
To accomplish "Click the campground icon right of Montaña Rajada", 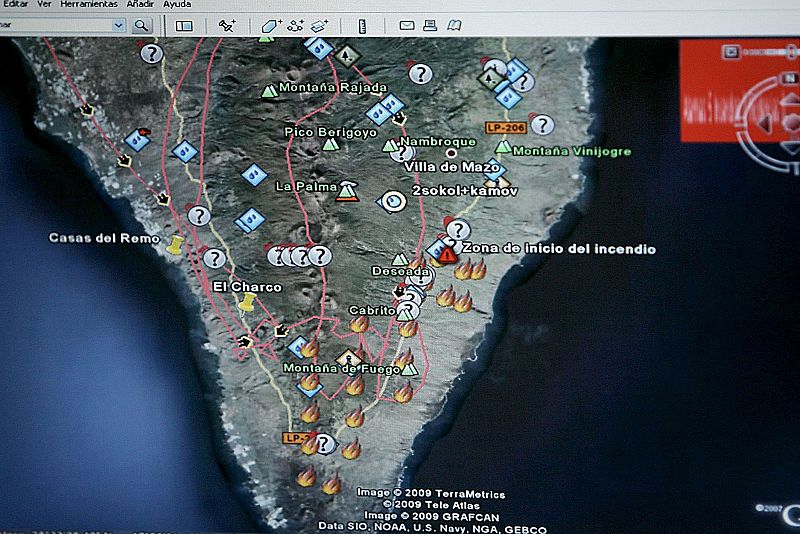I will point(347,57).
